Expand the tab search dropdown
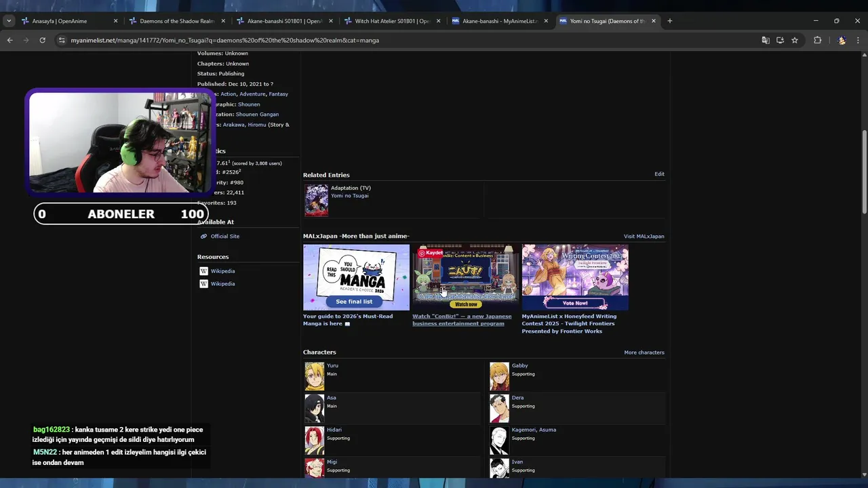868x488 pixels. (8, 21)
